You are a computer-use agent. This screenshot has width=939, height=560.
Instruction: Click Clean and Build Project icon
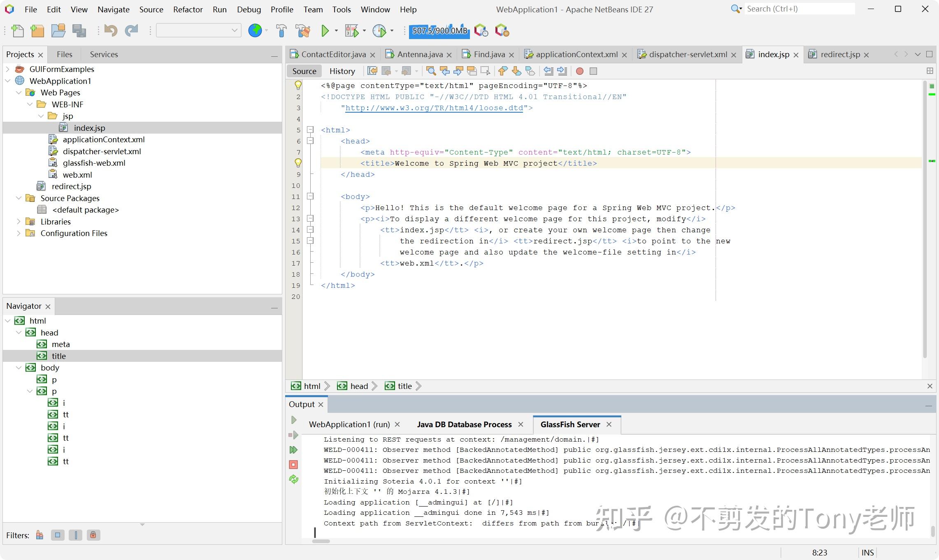[x=303, y=31]
